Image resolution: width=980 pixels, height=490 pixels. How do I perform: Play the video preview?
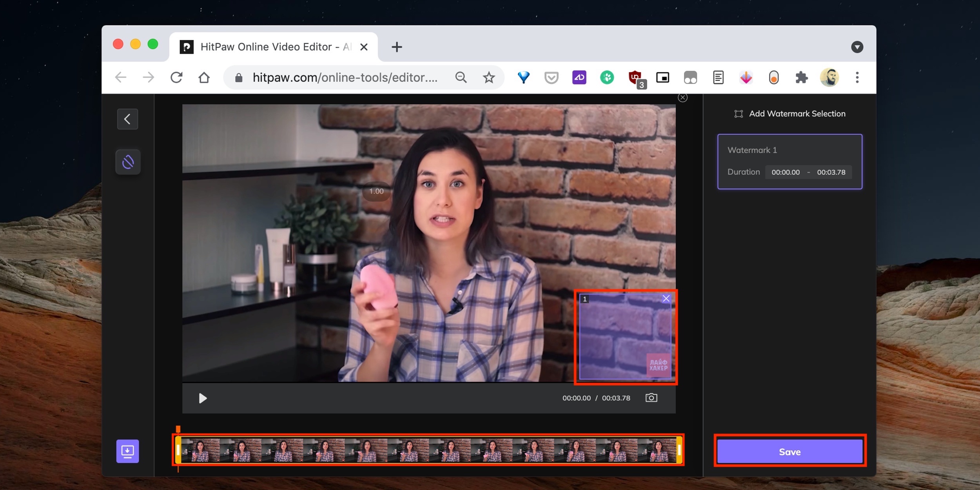coord(203,398)
